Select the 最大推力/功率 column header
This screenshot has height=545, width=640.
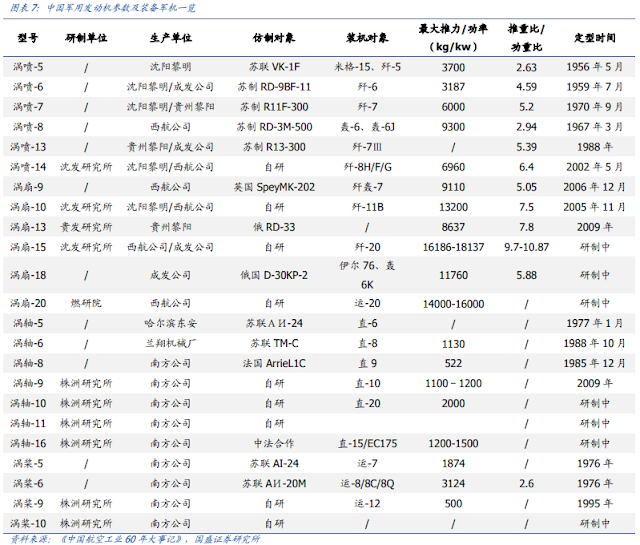[x=453, y=38]
